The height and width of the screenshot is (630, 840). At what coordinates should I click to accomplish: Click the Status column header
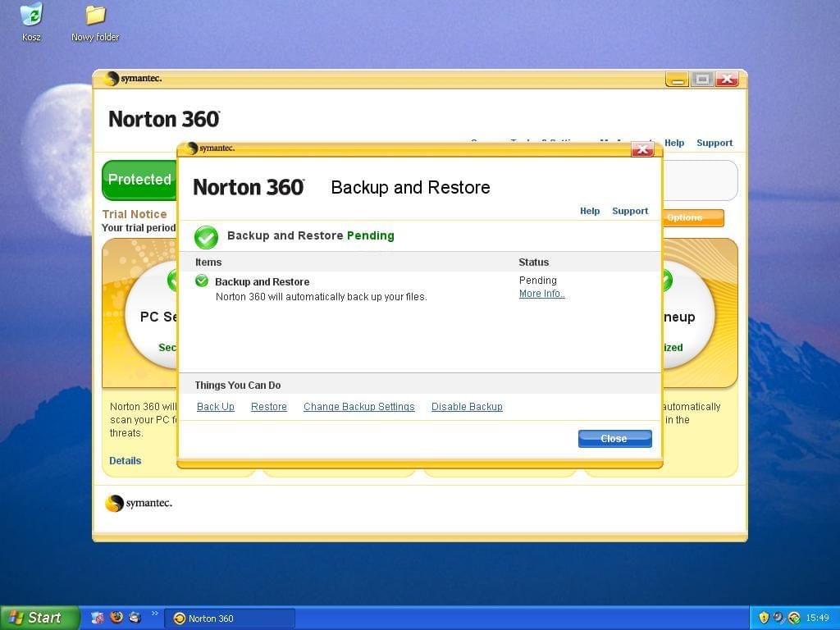(533, 262)
